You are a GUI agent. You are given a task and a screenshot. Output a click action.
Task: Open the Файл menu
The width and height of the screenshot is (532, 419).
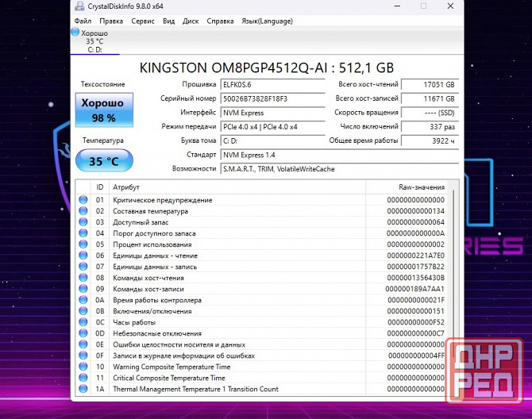coord(83,21)
